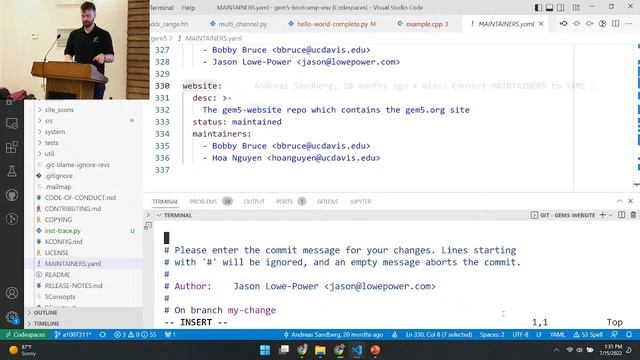Switch to the example.cpp tab
Viewport: 640px width, 360px height.
coord(423,24)
